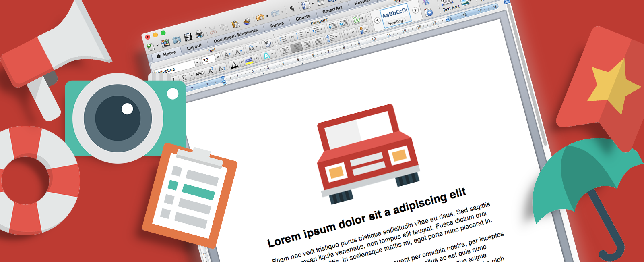The height and width of the screenshot is (262, 644).
Task: Click the font size field showing 20
Action: click(x=208, y=60)
